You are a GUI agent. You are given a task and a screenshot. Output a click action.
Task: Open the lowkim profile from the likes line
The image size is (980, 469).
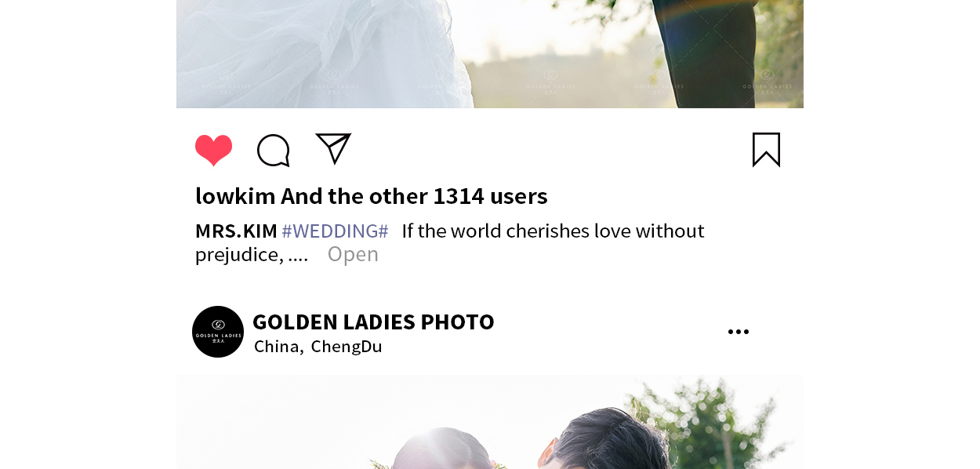click(x=235, y=195)
